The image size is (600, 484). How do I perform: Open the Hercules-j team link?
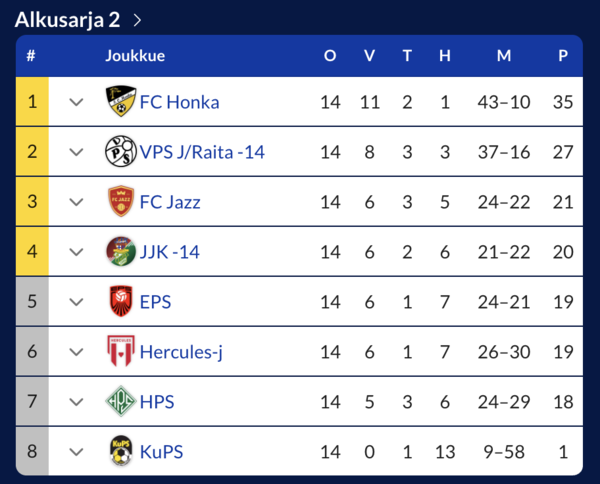coord(181,352)
